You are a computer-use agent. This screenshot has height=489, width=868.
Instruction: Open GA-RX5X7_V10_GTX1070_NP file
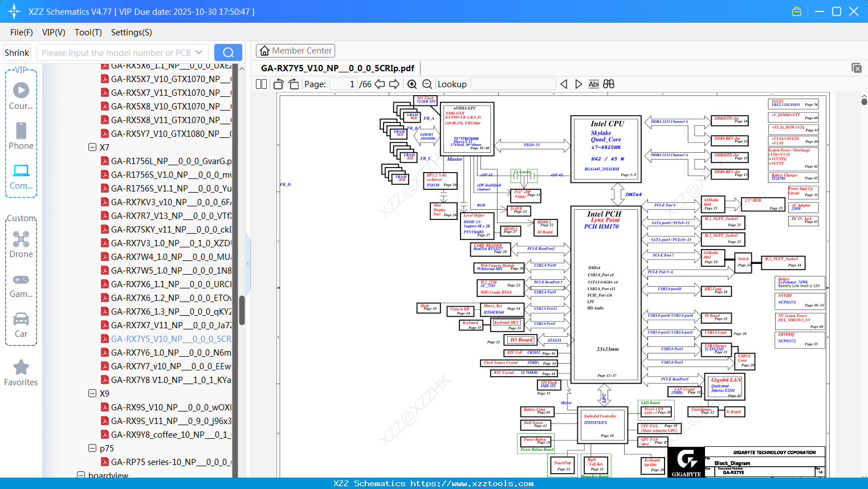pyautogui.click(x=171, y=79)
